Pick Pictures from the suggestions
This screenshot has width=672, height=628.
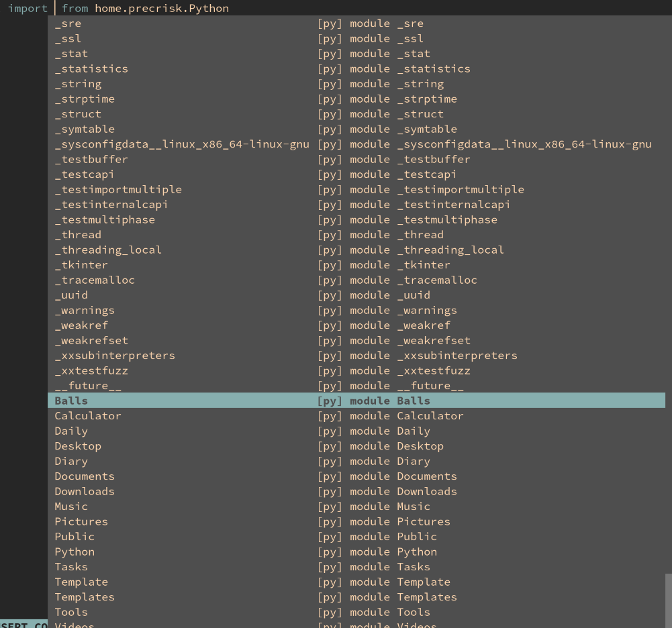tap(356, 522)
